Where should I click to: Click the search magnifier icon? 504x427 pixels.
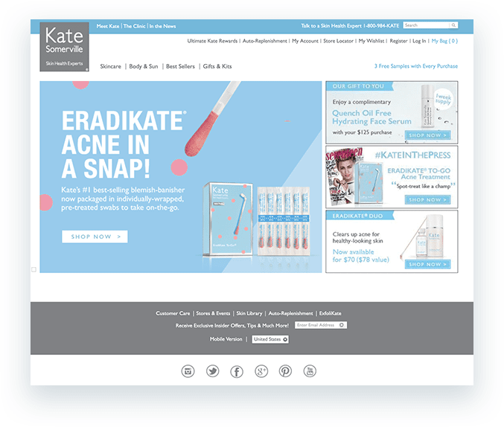(453, 25)
